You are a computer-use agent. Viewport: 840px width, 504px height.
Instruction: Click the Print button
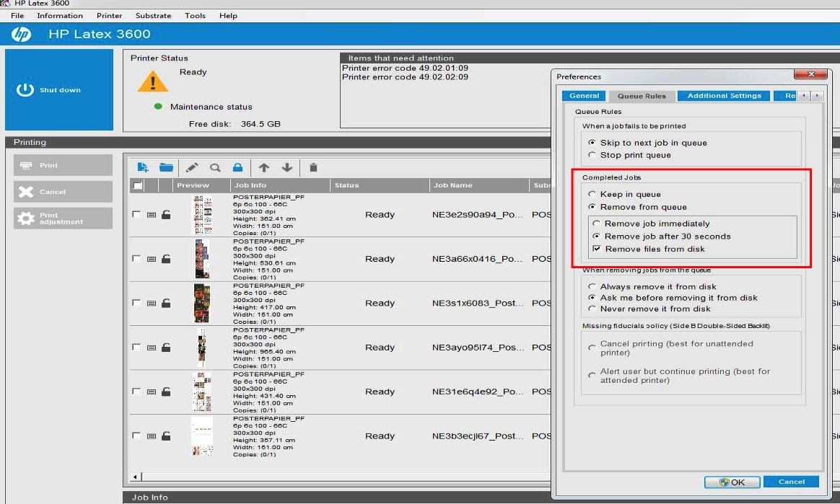[64, 165]
